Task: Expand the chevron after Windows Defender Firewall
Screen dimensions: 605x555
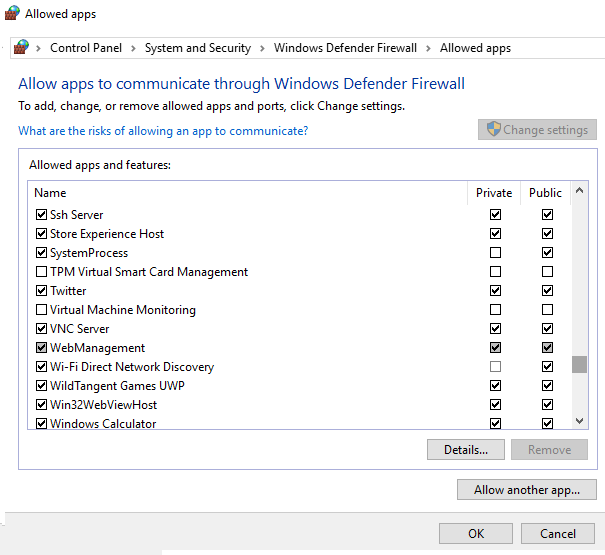Action: click(x=429, y=48)
